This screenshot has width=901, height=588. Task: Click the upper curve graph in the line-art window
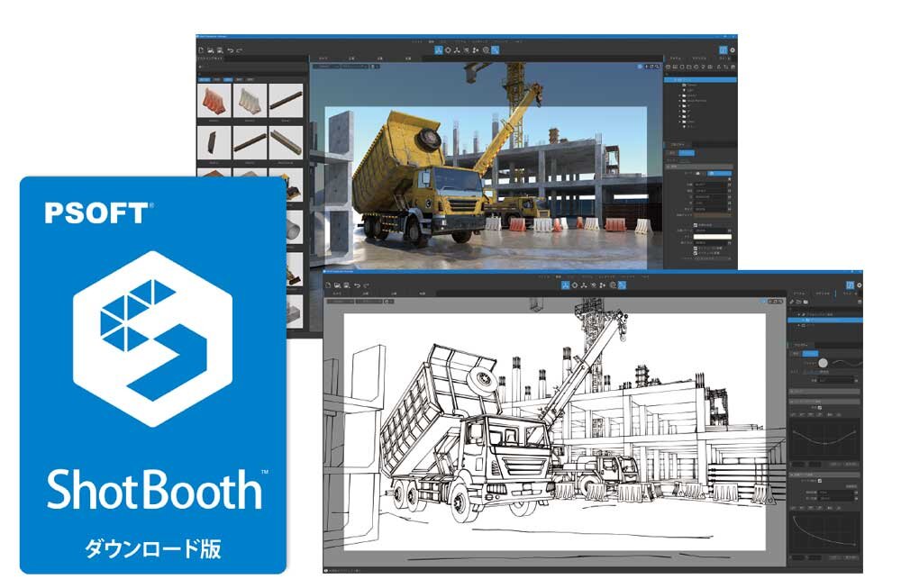pos(824,439)
